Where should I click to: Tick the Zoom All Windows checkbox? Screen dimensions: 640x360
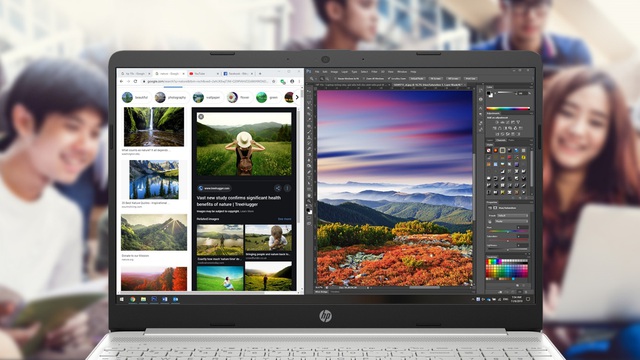coord(364,78)
